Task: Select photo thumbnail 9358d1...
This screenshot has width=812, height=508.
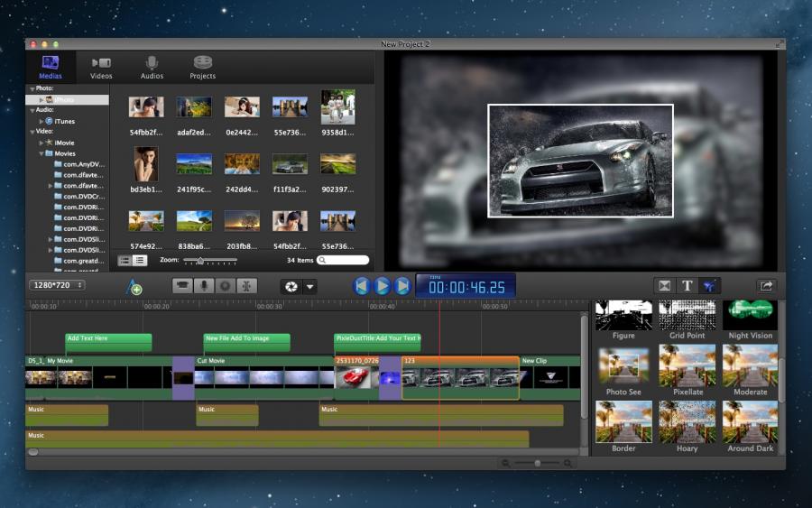Action: (x=337, y=106)
